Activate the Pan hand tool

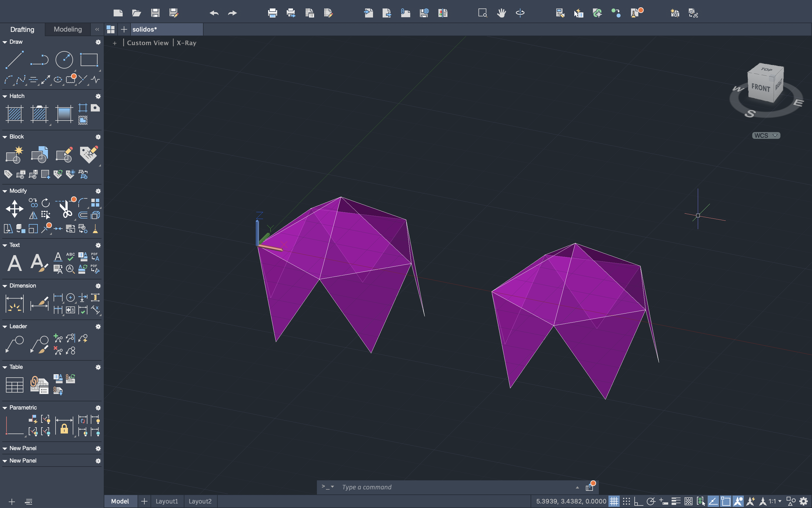click(501, 13)
